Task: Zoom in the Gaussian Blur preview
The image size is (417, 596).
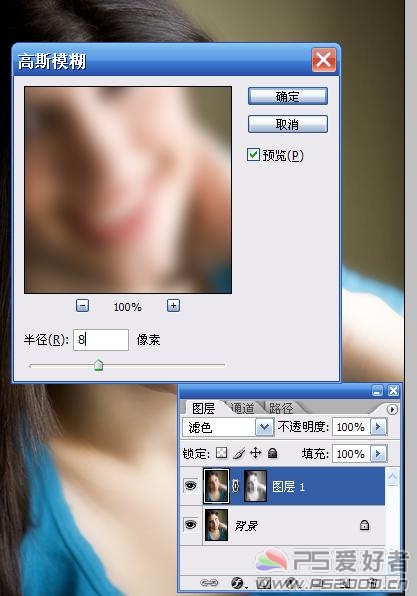Action: click(x=173, y=306)
